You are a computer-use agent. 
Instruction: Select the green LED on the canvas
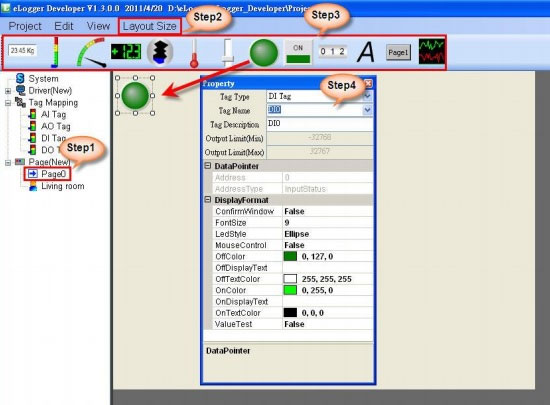(x=135, y=96)
